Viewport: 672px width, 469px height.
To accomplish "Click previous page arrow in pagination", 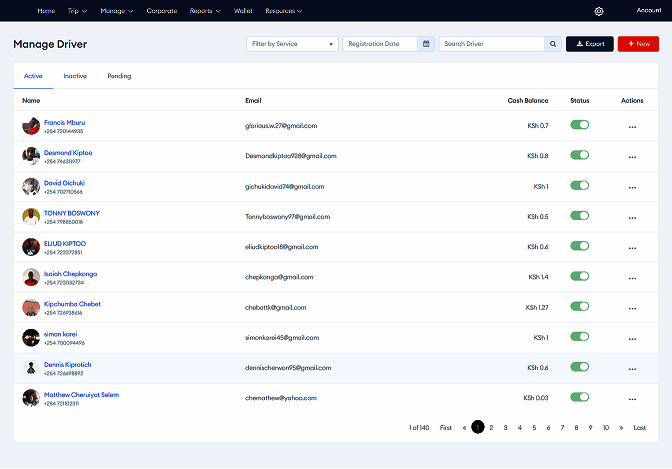I will click(464, 427).
